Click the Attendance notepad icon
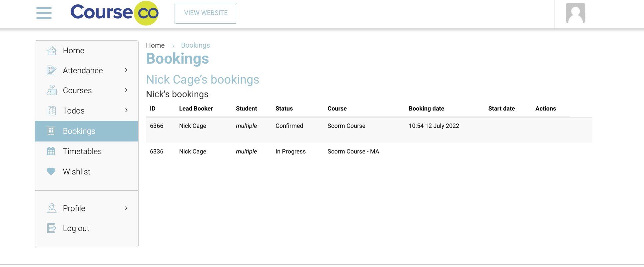The width and height of the screenshot is (644, 267). [x=52, y=71]
